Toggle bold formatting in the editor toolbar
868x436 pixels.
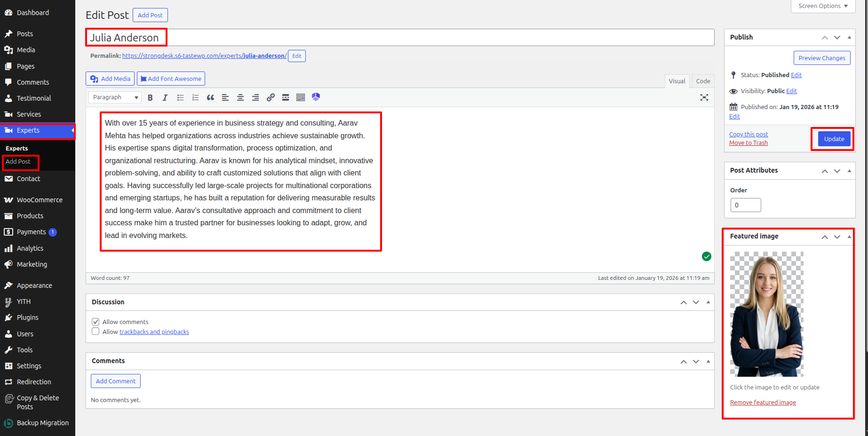point(150,97)
